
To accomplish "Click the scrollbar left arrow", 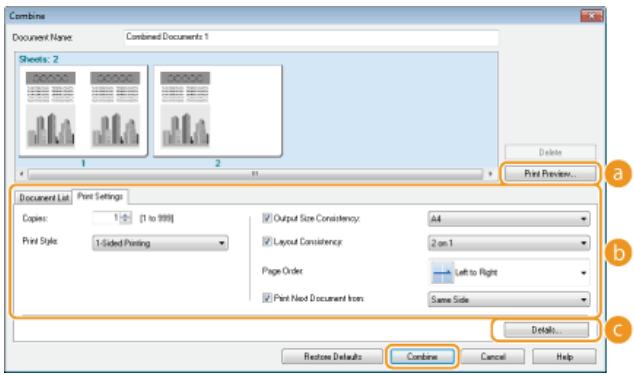I will click(x=22, y=174).
